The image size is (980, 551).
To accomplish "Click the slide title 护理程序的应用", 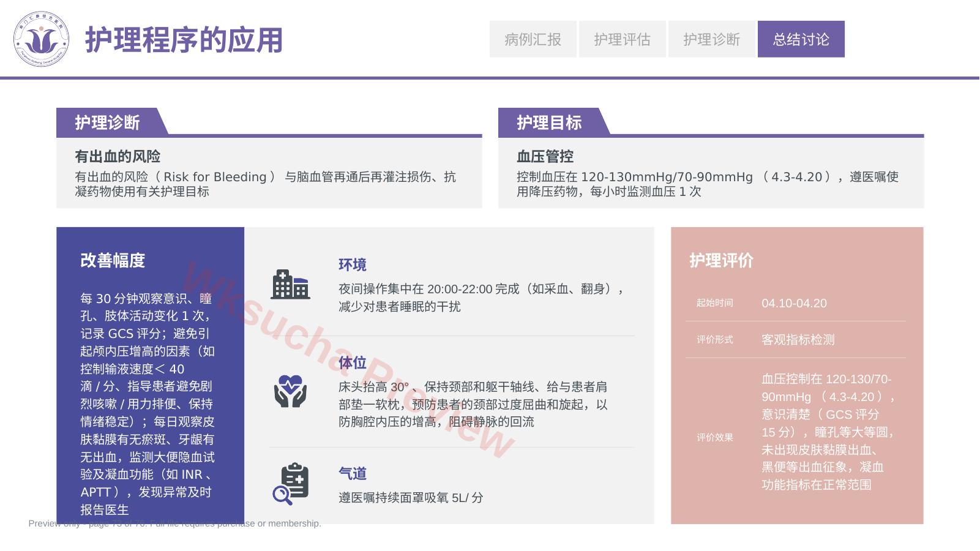I will [184, 40].
